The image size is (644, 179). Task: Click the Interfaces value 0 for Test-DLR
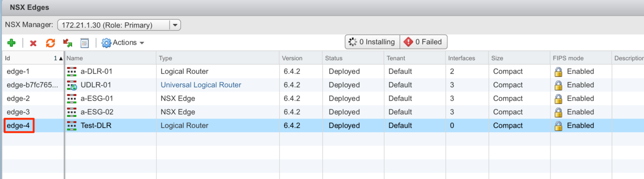[x=452, y=125]
